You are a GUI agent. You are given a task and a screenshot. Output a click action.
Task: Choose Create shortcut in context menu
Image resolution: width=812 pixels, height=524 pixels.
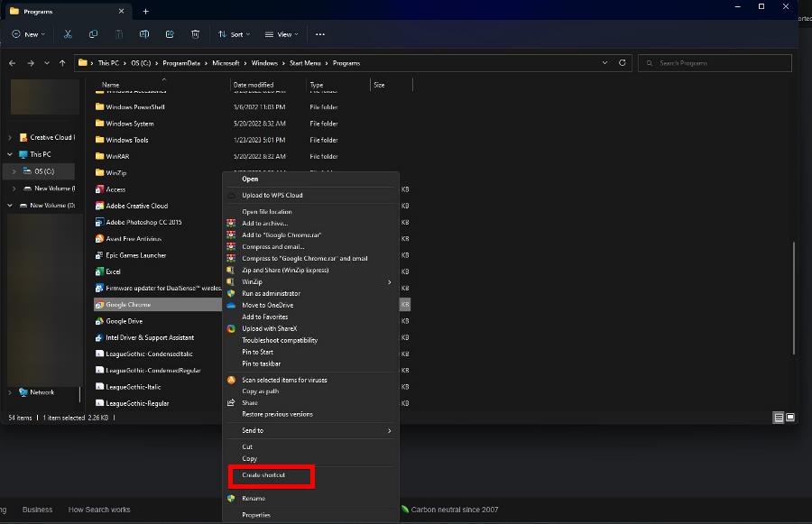(263, 475)
